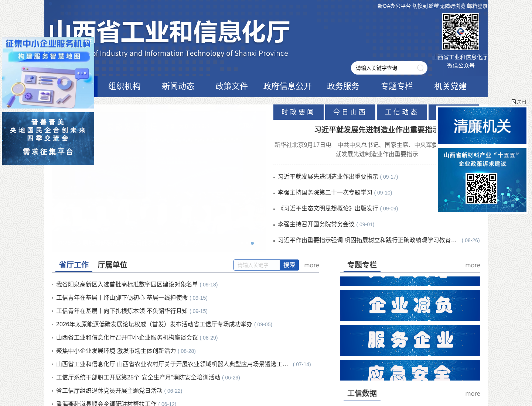Open 政策文件 navigation menu
This screenshot has width=532, height=406.
coord(232,86)
